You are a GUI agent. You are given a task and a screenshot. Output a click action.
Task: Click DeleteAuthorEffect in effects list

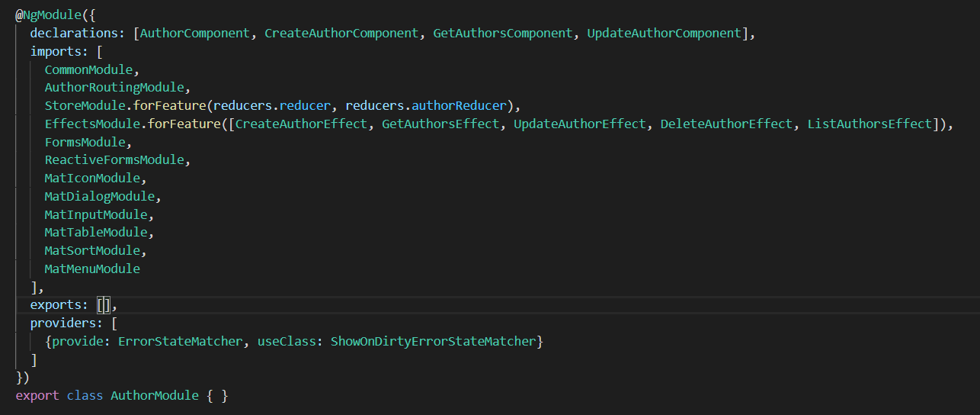[x=727, y=124]
